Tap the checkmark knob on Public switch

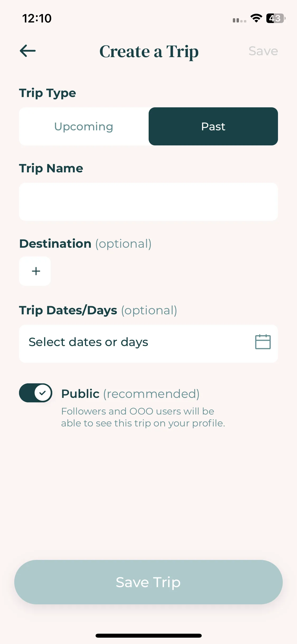coord(43,393)
